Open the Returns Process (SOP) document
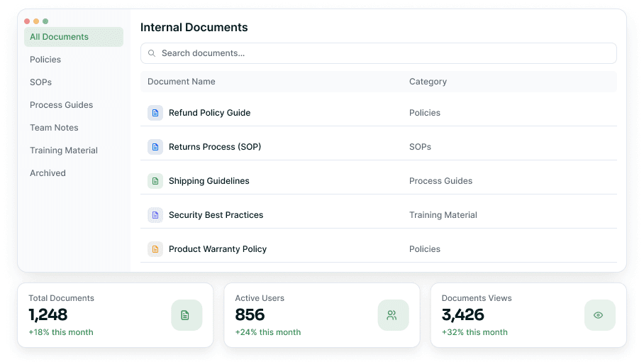The image size is (644, 362). tap(215, 147)
